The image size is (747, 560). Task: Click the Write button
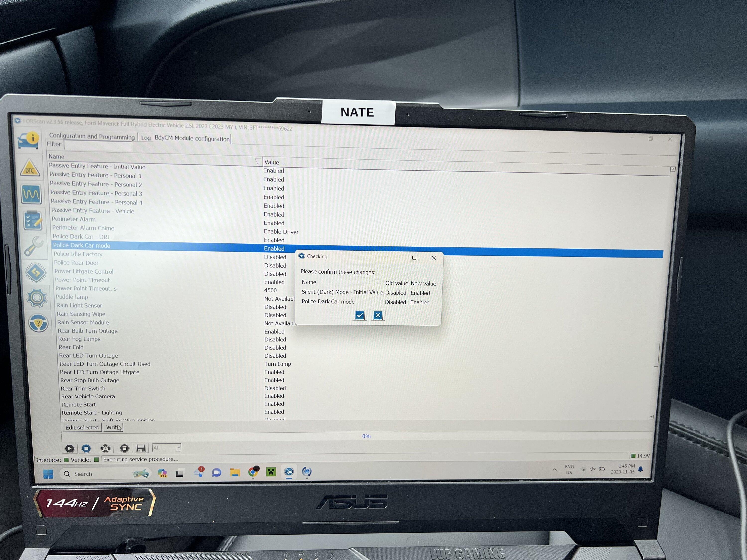click(114, 427)
